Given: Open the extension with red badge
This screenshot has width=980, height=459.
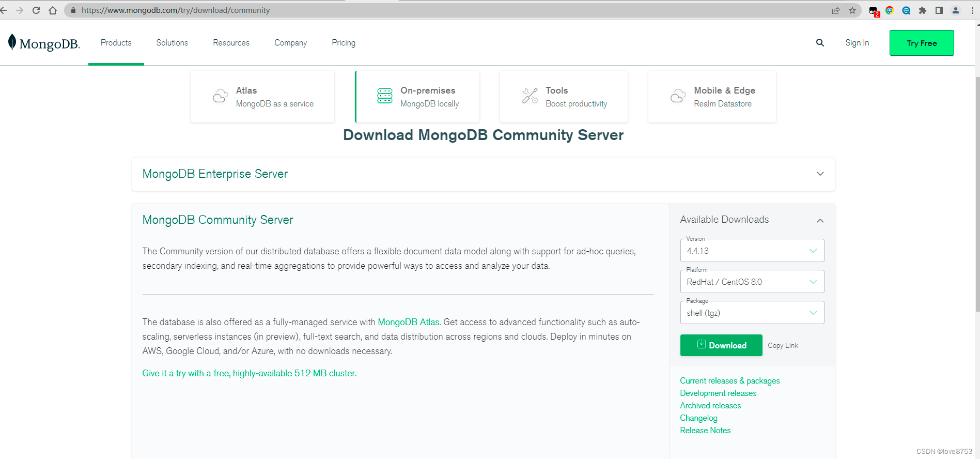Looking at the screenshot, I should point(874,11).
